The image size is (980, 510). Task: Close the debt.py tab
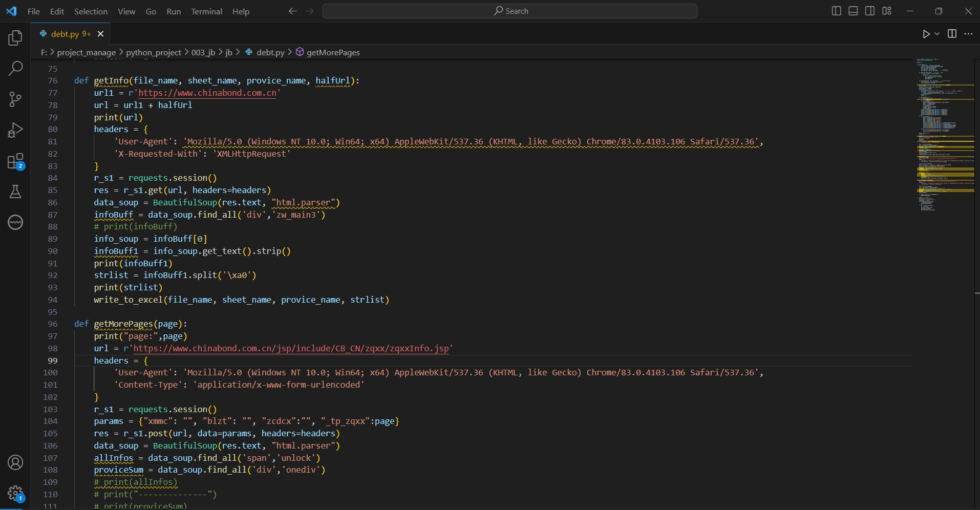pyautogui.click(x=100, y=34)
